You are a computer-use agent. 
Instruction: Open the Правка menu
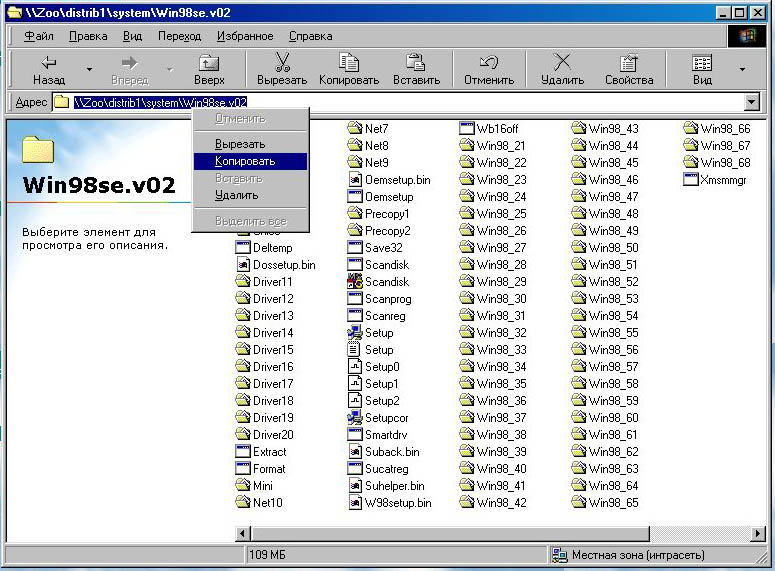88,36
